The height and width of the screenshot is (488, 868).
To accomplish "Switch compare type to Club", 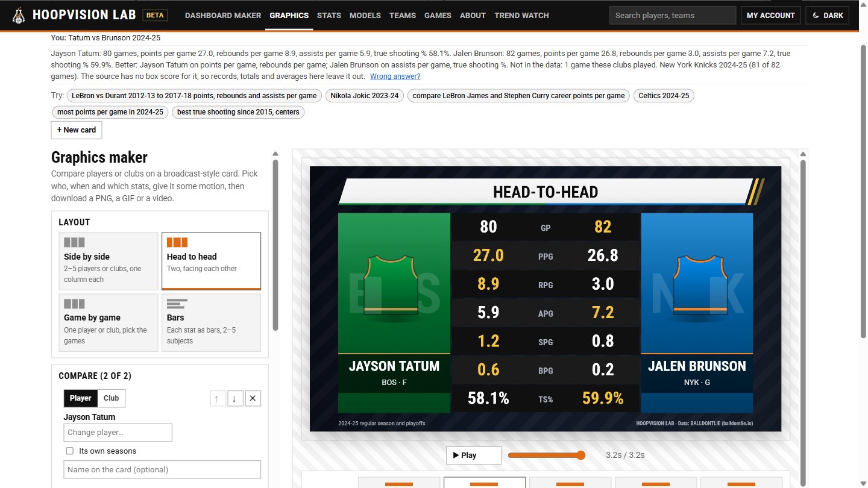I will pyautogui.click(x=112, y=398).
